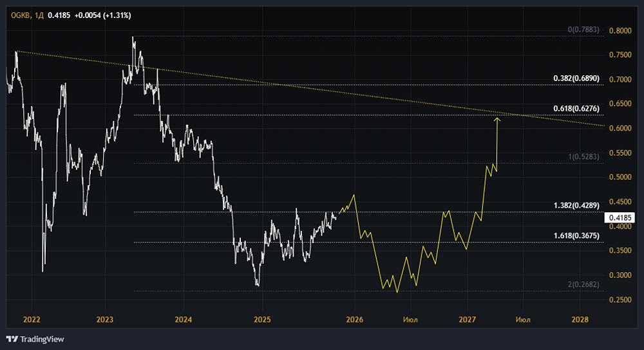Click the 2024 time axis label
Image resolution: width=644 pixels, height=350 pixels.
[x=183, y=320]
